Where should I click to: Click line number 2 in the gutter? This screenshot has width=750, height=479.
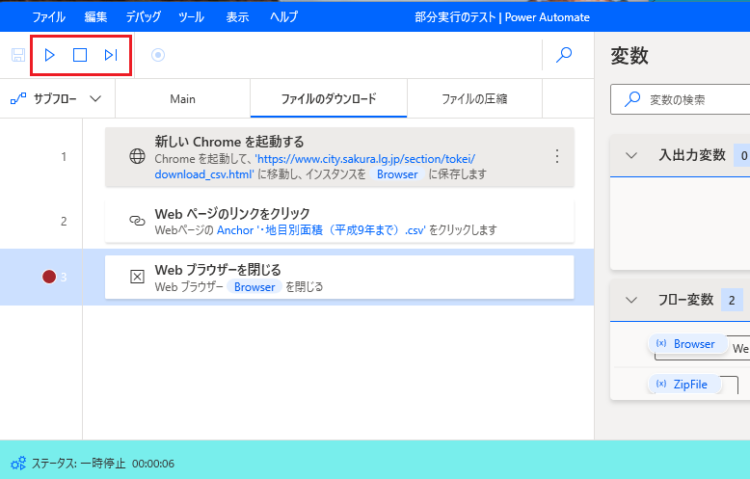coord(64,221)
